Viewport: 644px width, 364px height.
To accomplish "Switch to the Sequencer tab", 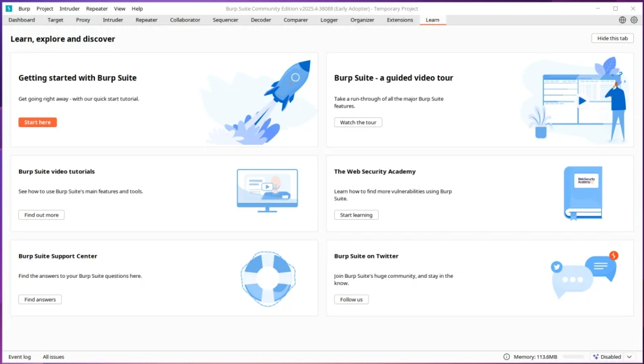I will [226, 20].
